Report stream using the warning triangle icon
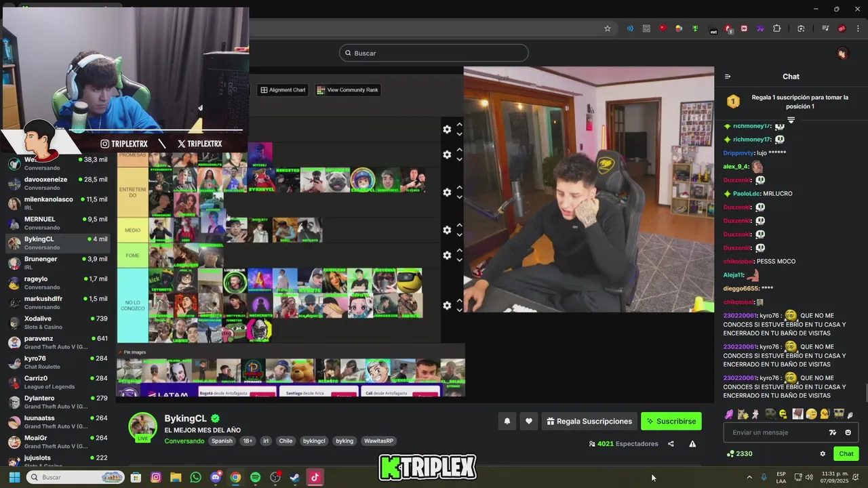Viewport: 868px width, 488px height. pos(692,444)
